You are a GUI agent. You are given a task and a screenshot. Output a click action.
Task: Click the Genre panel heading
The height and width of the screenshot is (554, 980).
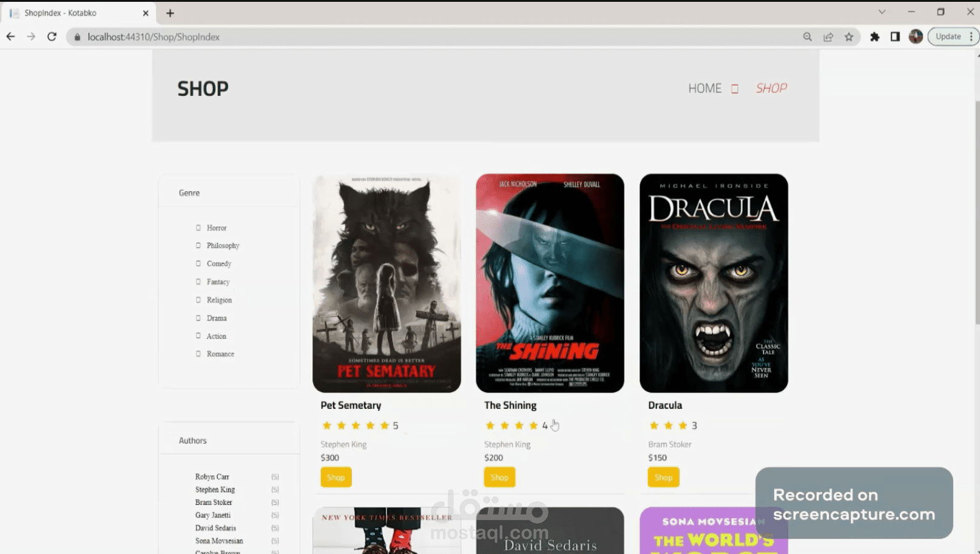point(189,193)
